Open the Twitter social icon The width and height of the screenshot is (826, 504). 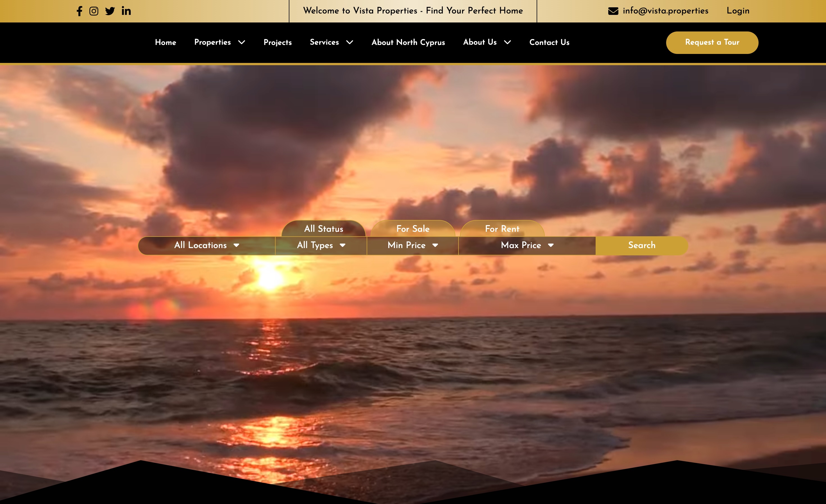tap(110, 11)
